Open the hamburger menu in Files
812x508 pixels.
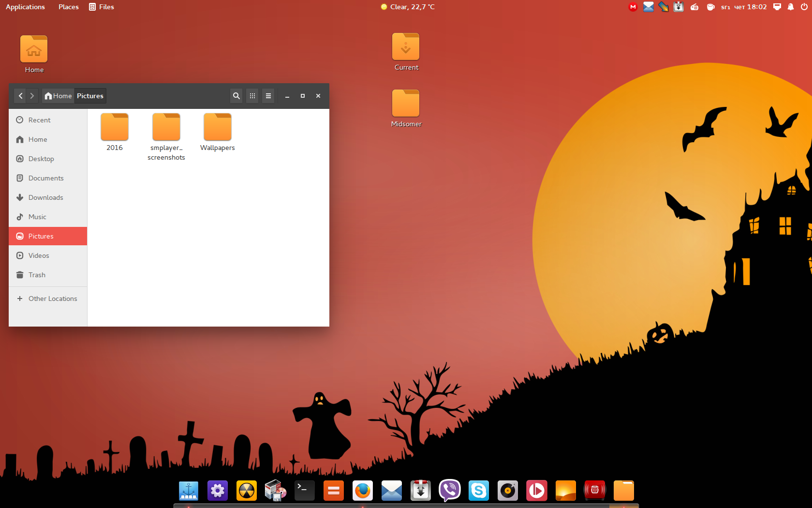(268, 96)
